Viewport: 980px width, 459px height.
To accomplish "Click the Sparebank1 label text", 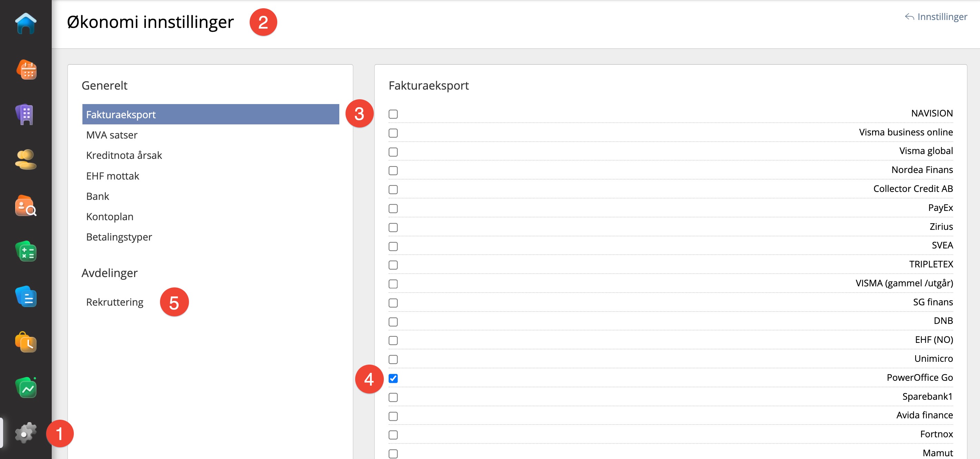I will click(x=927, y=396).
